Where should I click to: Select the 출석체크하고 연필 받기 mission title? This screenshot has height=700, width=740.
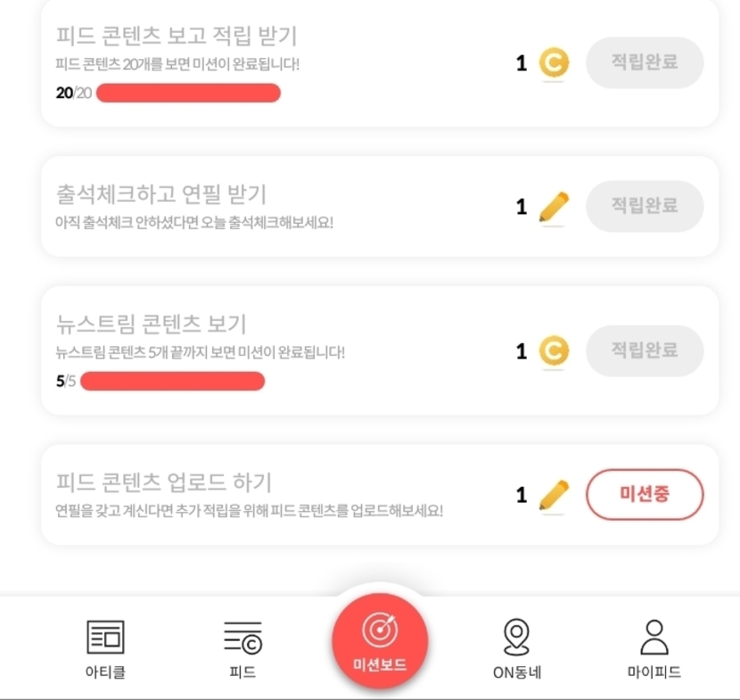[161, 194]
